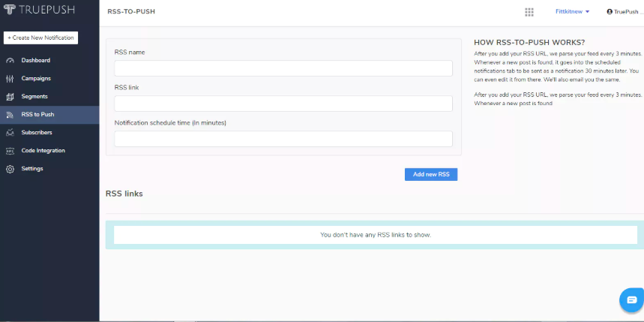644x322 pixels.
Task: Click the Subscribers people icon
Action: [x=10, y=133]
